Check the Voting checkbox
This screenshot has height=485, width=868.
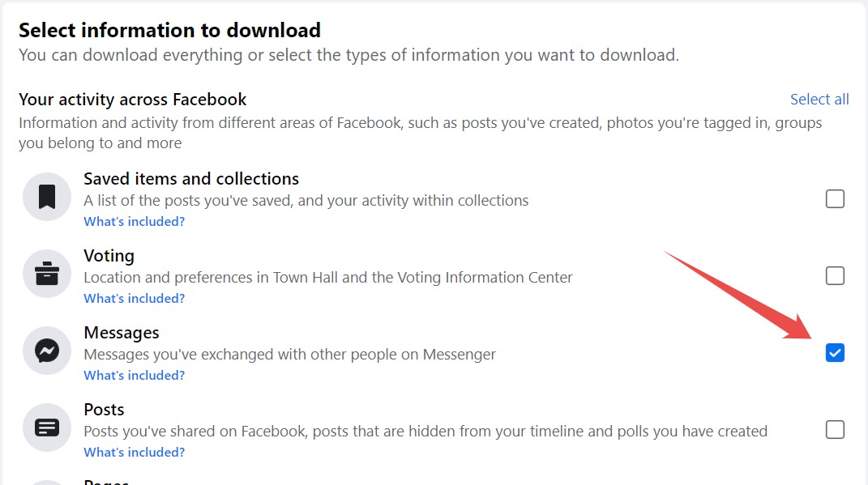[835, 275]
